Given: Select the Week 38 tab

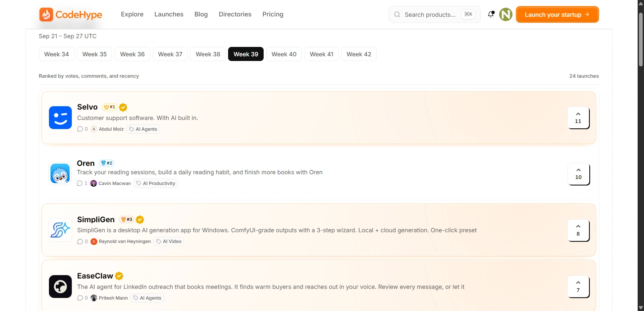Looking at the screenshot, I should pyautogui.click(x=208, y=54).
